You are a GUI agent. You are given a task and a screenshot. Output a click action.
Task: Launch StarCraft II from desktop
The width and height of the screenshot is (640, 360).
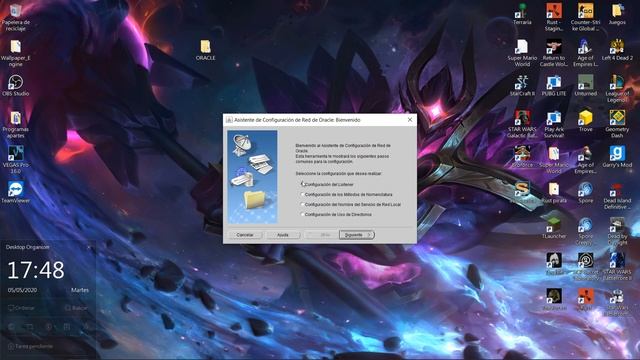[x=522, y=85]
